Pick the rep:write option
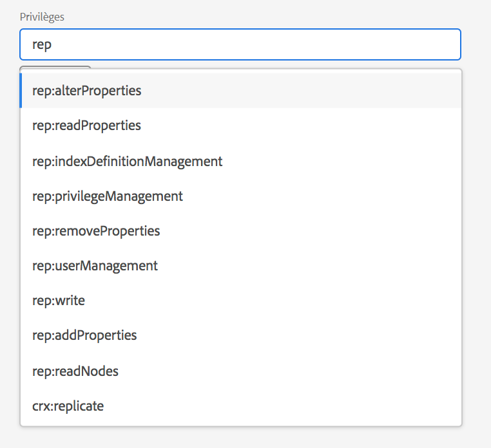Image resolution: width=491 pixels, height=448 pixels. pyautogui.click(x=59, y=301)
